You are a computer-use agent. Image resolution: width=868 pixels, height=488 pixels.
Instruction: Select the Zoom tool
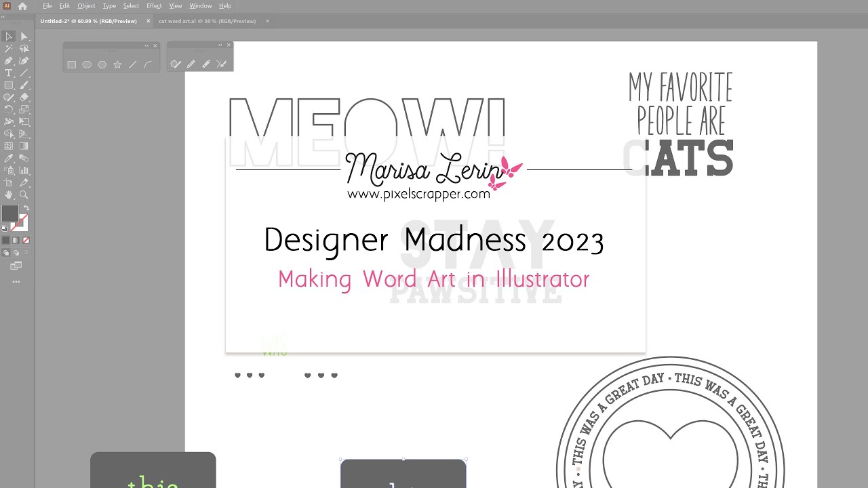tap(24, 195)
